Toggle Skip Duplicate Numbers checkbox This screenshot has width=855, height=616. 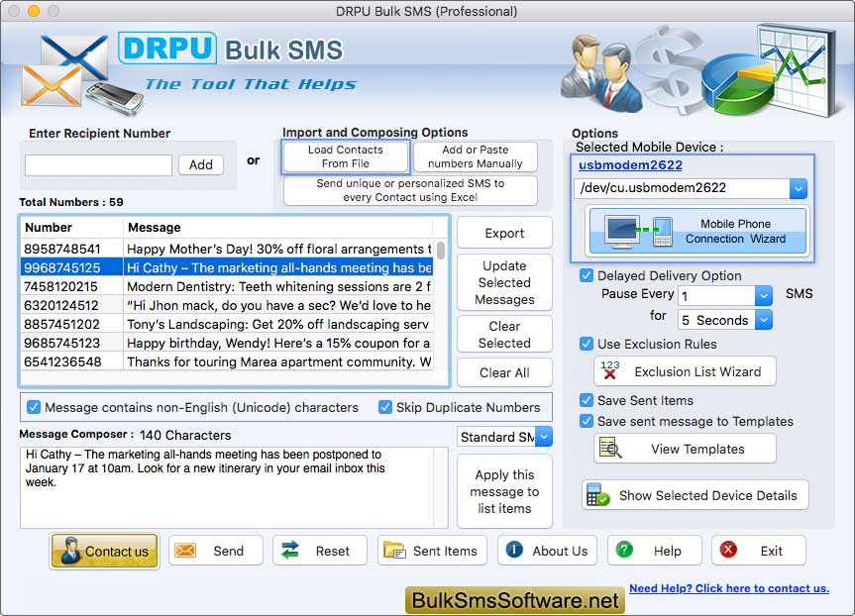coord(385,407)
